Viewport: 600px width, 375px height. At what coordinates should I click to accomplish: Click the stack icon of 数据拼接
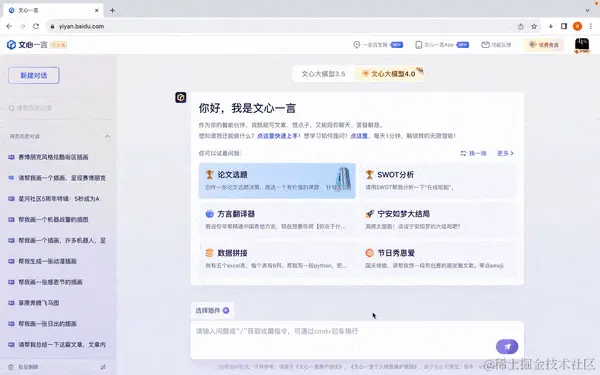(x=209, y=253)
